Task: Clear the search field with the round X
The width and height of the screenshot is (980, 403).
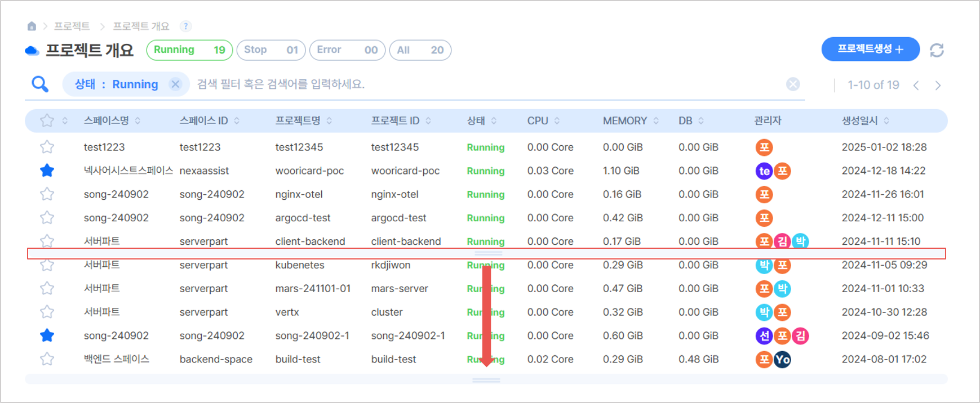Action: click(793, 84)
